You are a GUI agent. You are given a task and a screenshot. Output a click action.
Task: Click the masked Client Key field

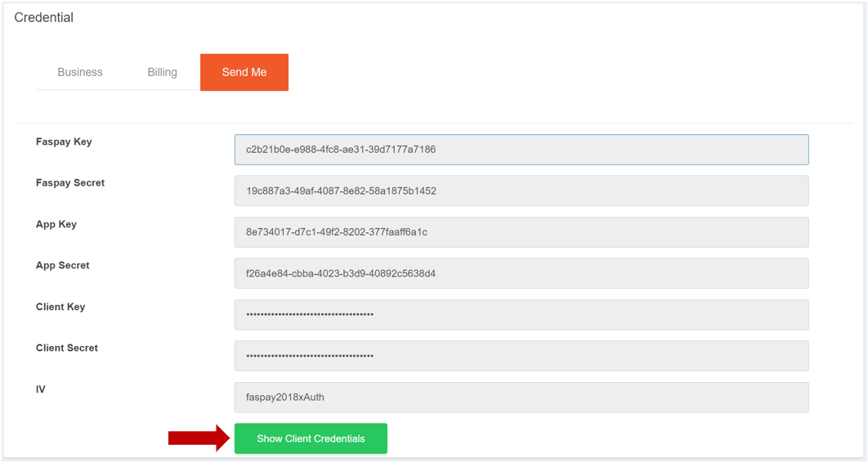pos(521,315)
